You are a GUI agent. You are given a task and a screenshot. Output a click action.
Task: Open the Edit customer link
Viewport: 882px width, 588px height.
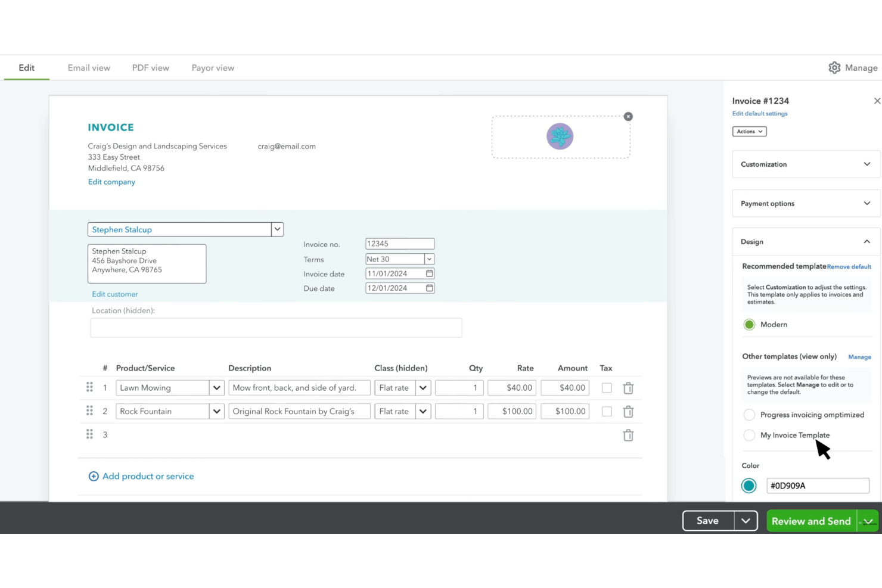click(114, 294)
